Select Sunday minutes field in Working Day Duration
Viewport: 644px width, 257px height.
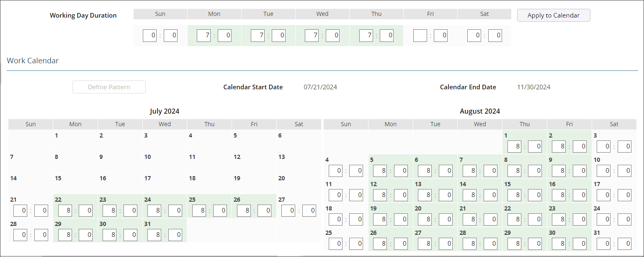[x=170, y=36]
